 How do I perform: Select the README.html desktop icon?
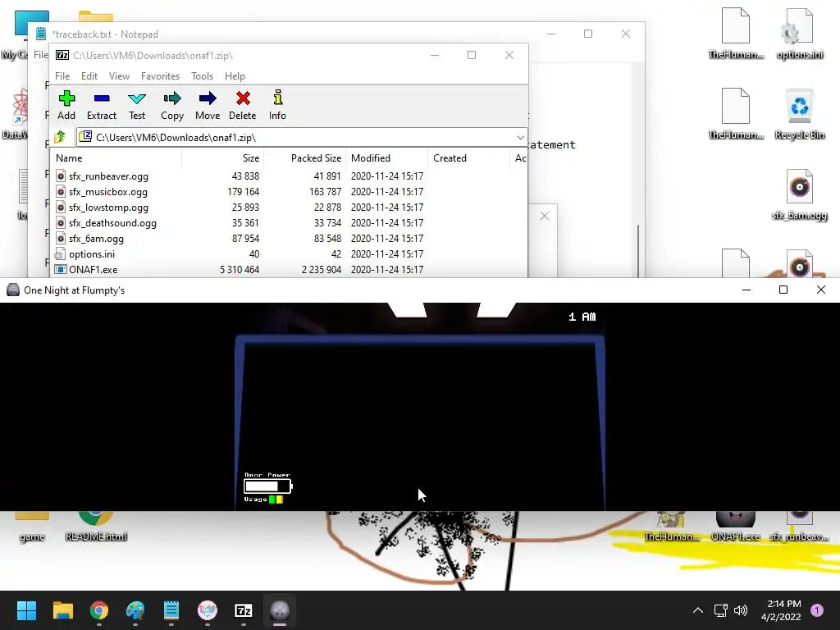tap(96, 527)
